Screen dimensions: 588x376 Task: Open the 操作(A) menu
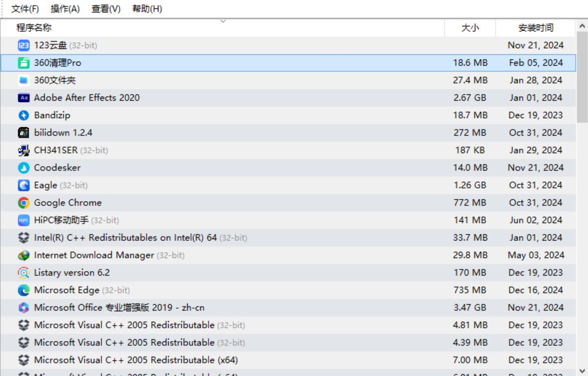click(x=65, y=9)
